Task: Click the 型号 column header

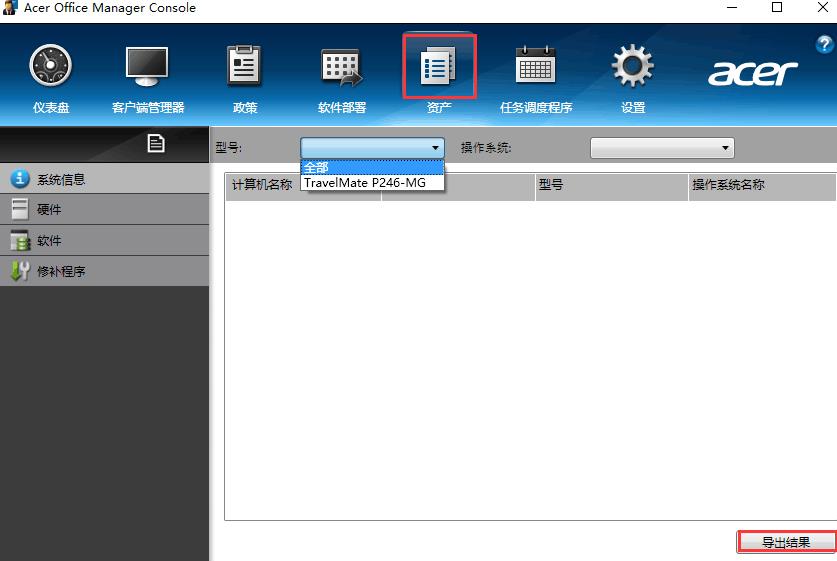Action: click(611, 185)
